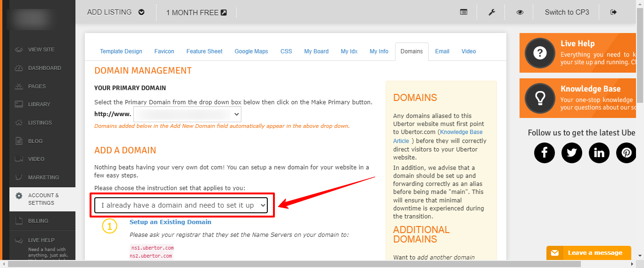The image size is (644, 268).
Task: Open the primary domain dropdown box
Action: click(187, 114)
